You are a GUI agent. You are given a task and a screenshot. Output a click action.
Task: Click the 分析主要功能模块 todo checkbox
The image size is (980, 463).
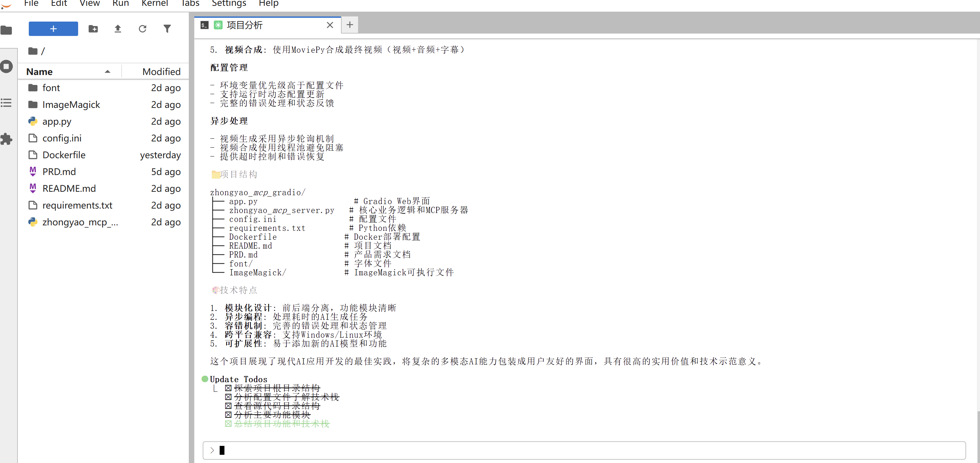click(x=228, y=415)
